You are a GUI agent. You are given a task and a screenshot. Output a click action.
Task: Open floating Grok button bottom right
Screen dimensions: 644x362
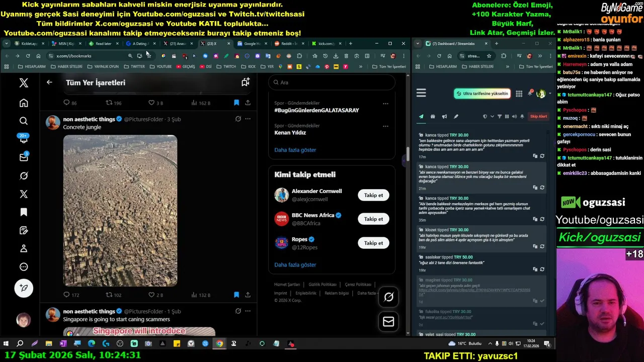388,297
